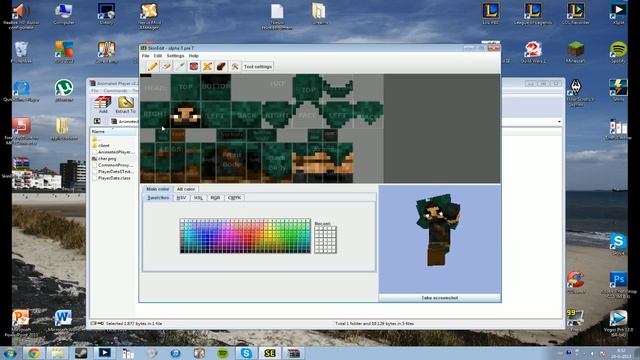Open the Edit menu in SkinEdit

158,56
